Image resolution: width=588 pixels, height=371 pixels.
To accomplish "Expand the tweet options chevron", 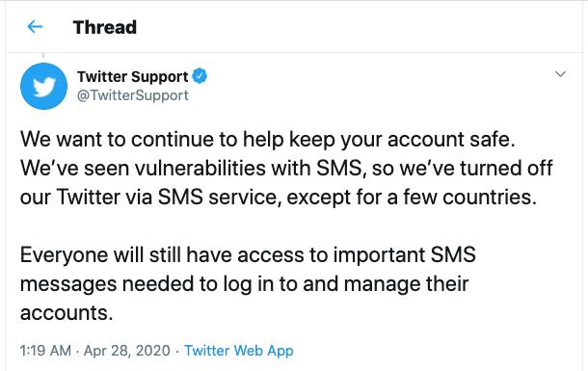I will coord(560,74).
